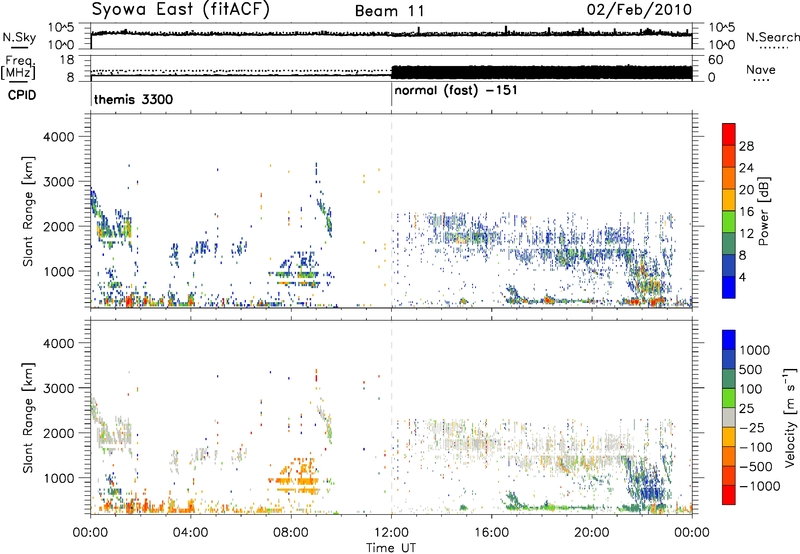Screen dimensions: 800x554
Task: Click the "-1000" tick on the Velocity colorbar
Action: (760, 486)
